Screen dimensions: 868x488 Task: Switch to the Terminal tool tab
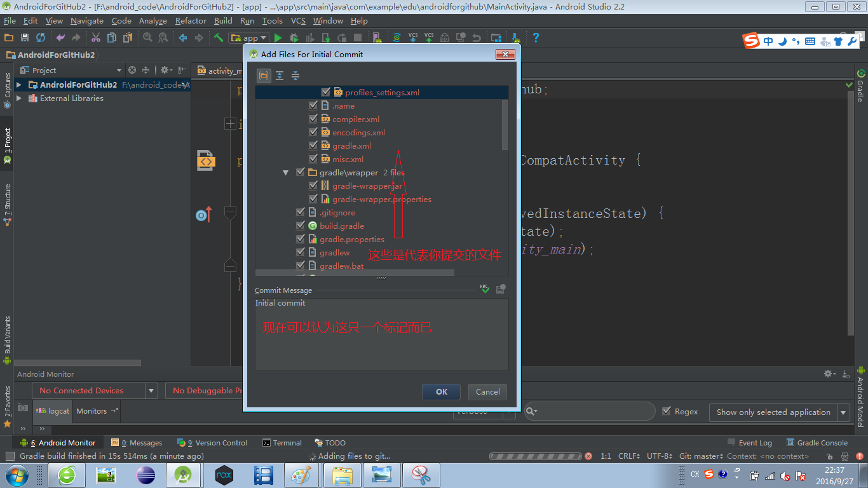coord(282,442)
